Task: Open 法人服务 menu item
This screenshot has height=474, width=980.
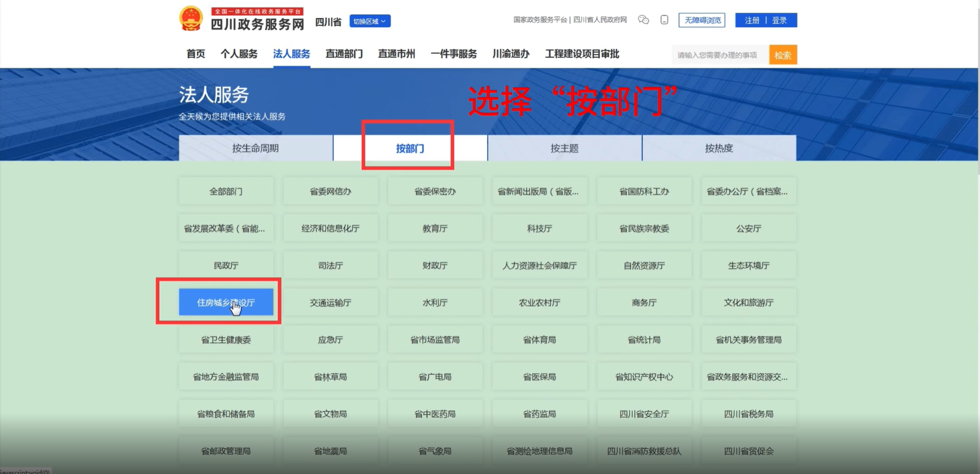Action: (291, 54)
